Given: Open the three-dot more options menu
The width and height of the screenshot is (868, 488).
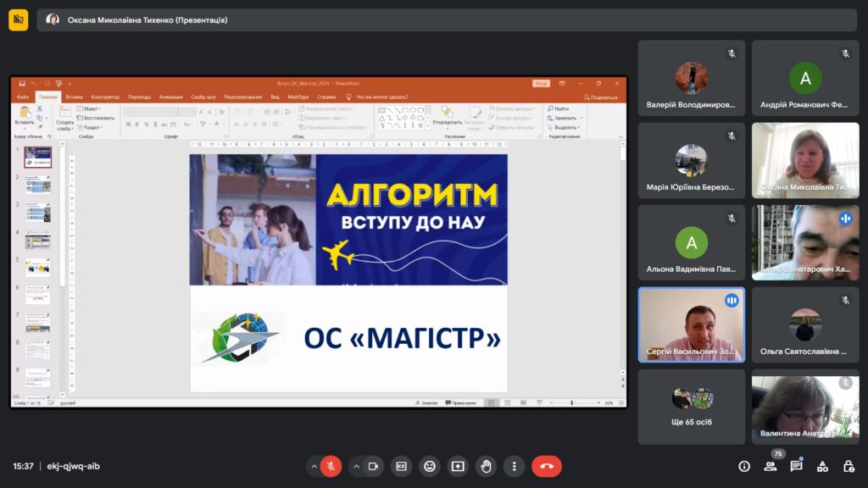Looking at the screenshot, I should (x=514, y=466).
